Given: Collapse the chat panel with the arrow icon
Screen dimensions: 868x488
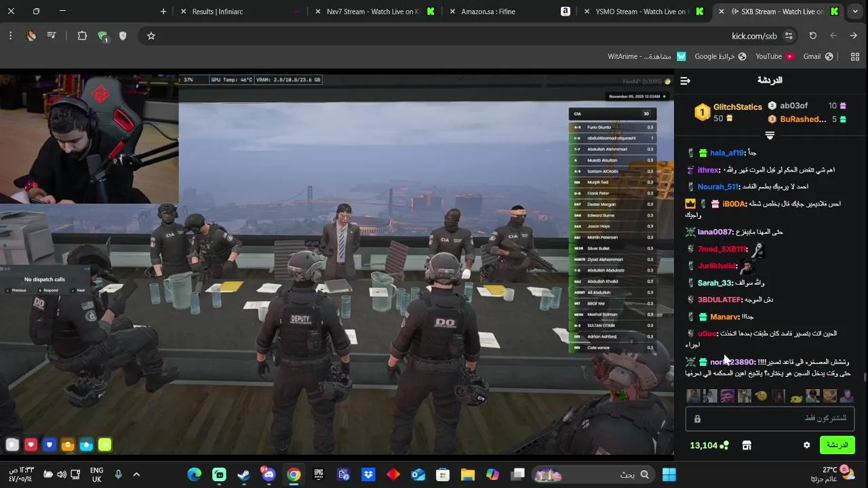Looking at the screenshot, I should [x=685, y=81].
